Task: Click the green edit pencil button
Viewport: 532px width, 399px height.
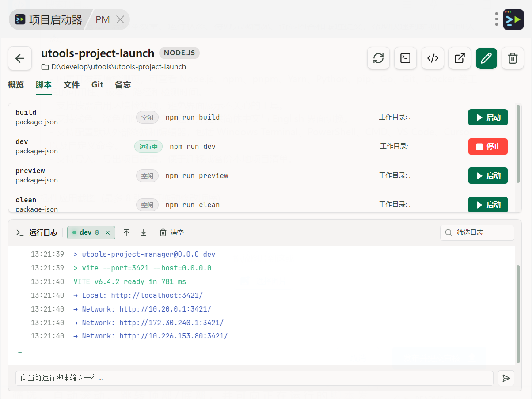Action: pos(486,58)
